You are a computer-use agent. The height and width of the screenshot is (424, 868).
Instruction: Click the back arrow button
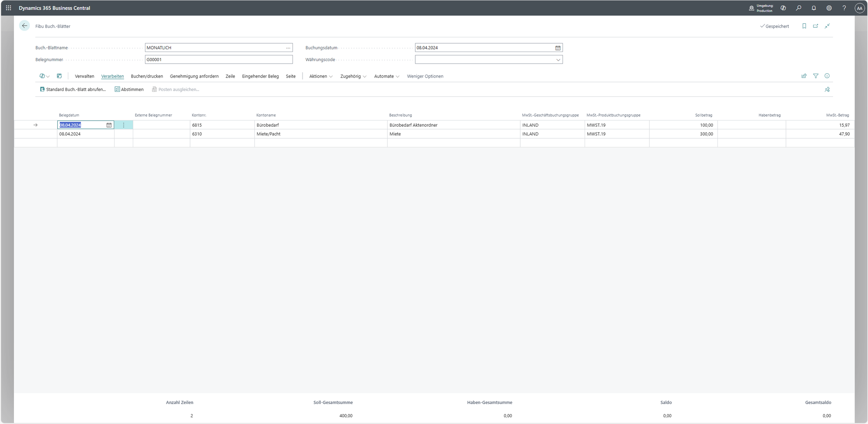coord(25,26)
